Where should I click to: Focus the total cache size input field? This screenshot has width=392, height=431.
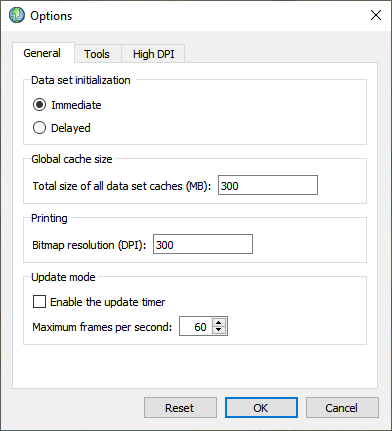coord(268,185)
